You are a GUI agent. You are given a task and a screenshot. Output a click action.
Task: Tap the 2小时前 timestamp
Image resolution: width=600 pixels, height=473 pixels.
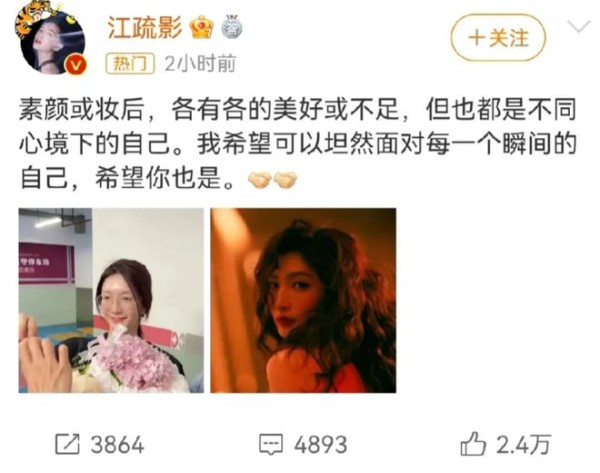(200, 64)
